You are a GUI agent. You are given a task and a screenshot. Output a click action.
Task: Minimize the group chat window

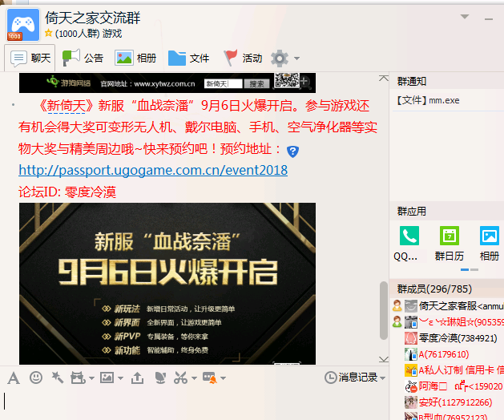489,19
